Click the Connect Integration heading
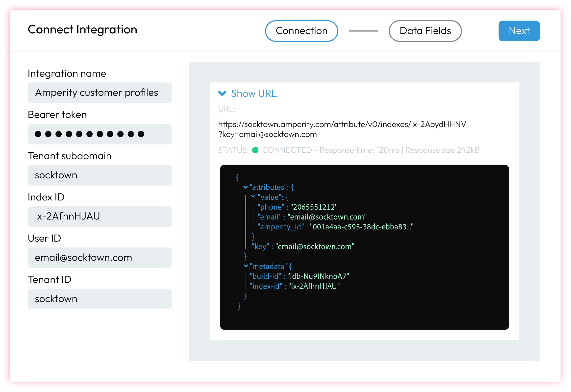The height and width of the screenshot is (392, 571). pos(82,29)
